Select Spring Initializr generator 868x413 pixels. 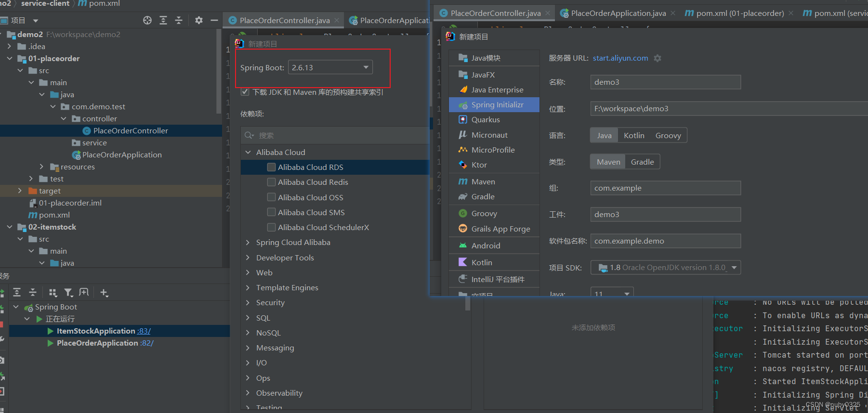pos(494,104)
